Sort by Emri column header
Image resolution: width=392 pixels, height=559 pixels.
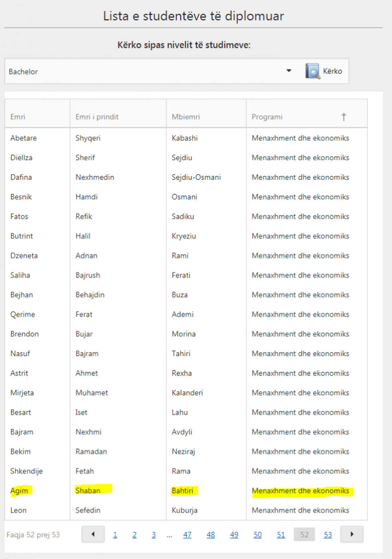[x=18, y=117]
